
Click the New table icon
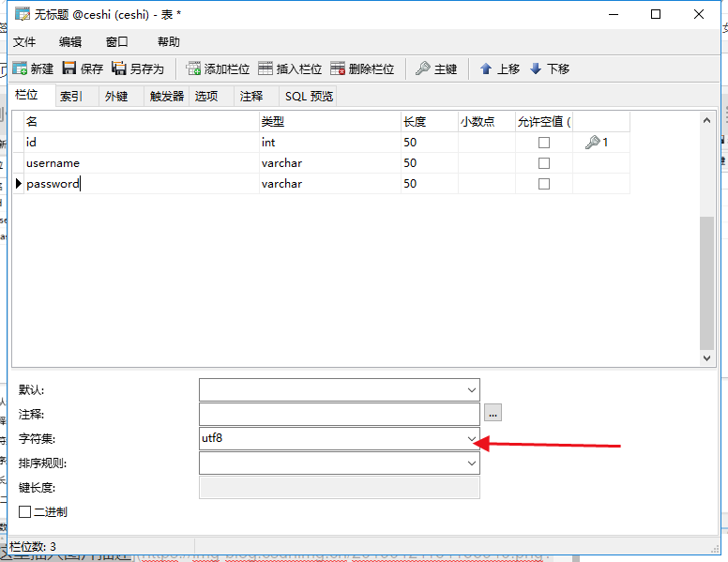[20, 68]
